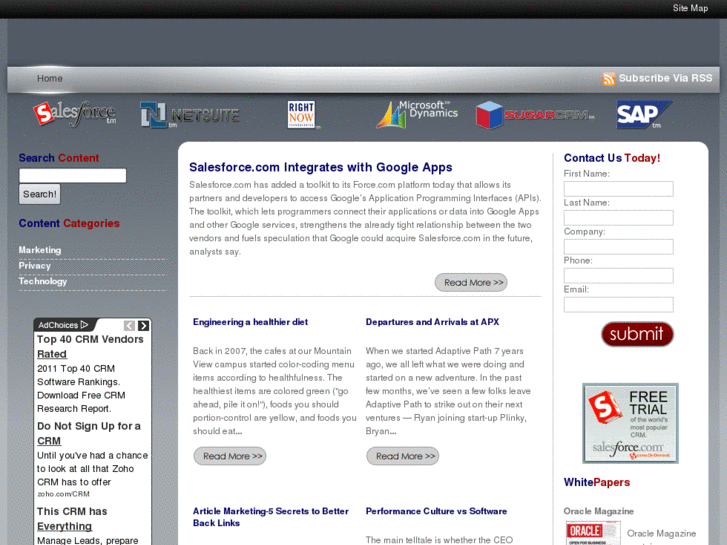This screenshot has height=545, width=727.
Task: Select the Marketing category
Action: point(40,250)
